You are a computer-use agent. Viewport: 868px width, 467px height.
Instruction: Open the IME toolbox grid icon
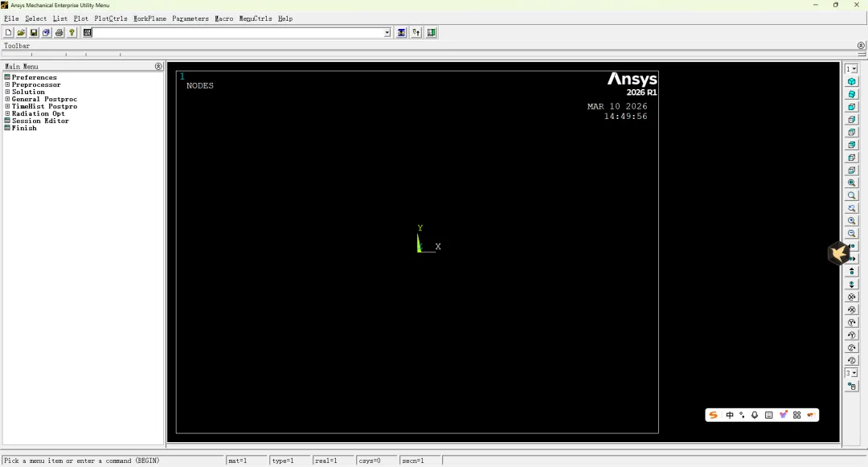pos(797,415)
